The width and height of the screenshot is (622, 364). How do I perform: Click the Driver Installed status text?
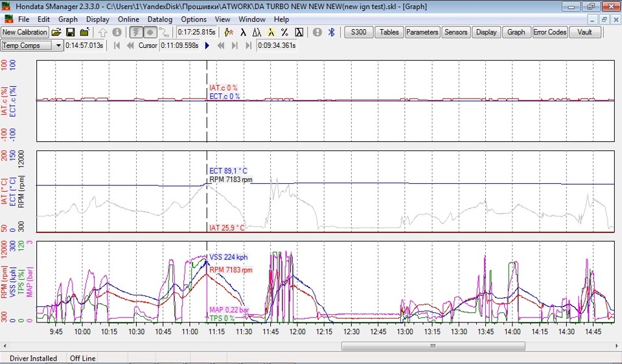click(x=33, y=358)
